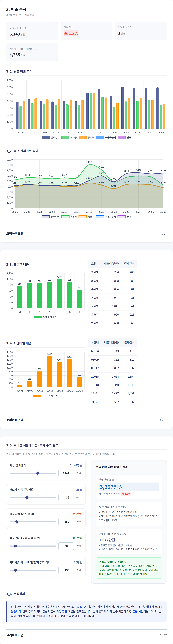Click the 화요일 row in the weekday table
Viewport: 173px width, 644px height.
coord(113,281)
